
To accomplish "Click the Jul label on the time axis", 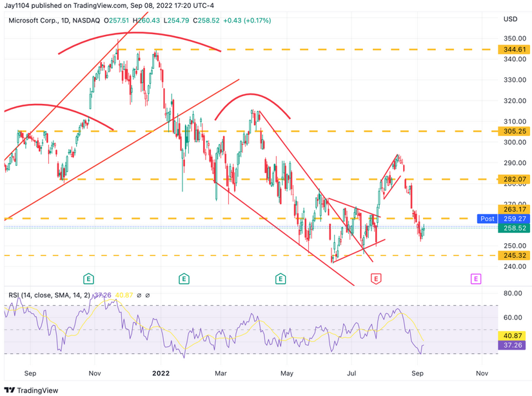I will 351,373.
